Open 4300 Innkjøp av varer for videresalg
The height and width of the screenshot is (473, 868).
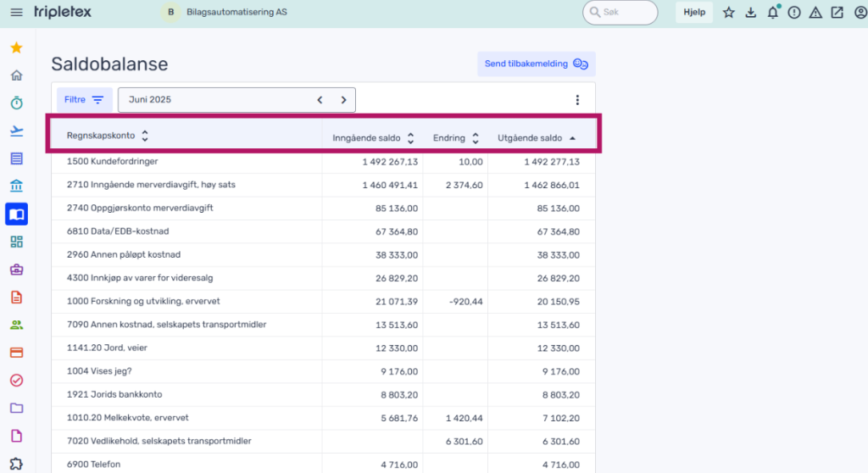[x=140, y=278]
